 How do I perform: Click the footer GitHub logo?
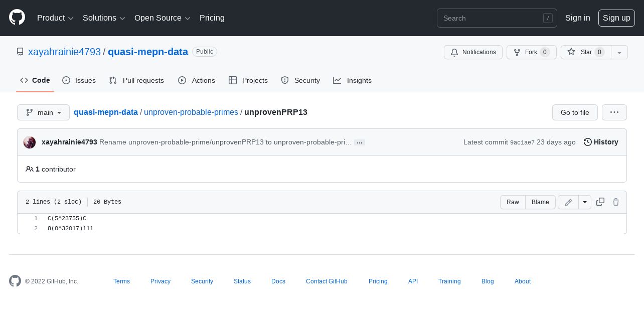point(15,281)
